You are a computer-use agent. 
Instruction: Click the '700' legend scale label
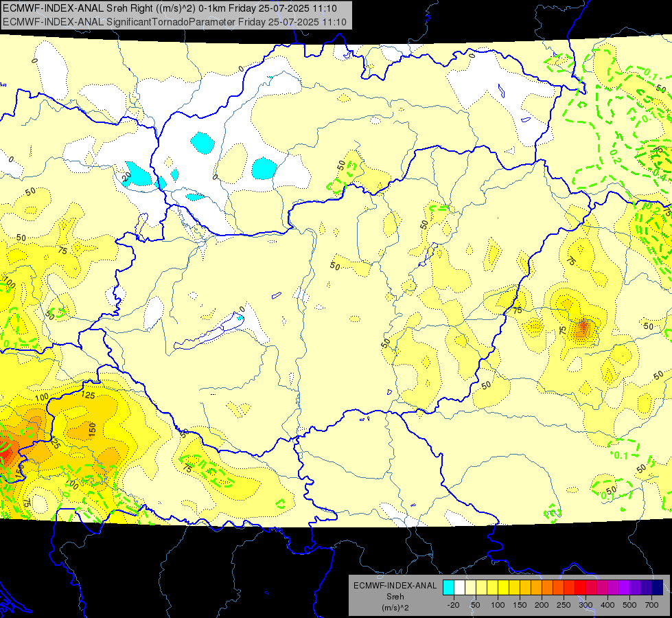pyautogui.click(x=651, y=605)
